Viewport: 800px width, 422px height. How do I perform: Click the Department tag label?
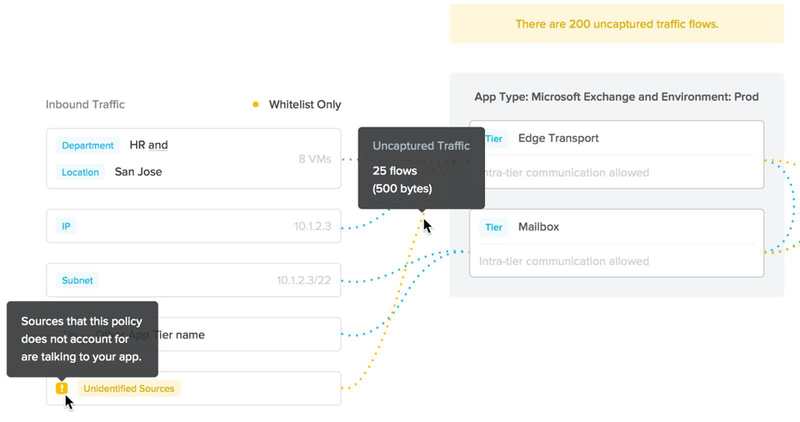tap(88, 145)
